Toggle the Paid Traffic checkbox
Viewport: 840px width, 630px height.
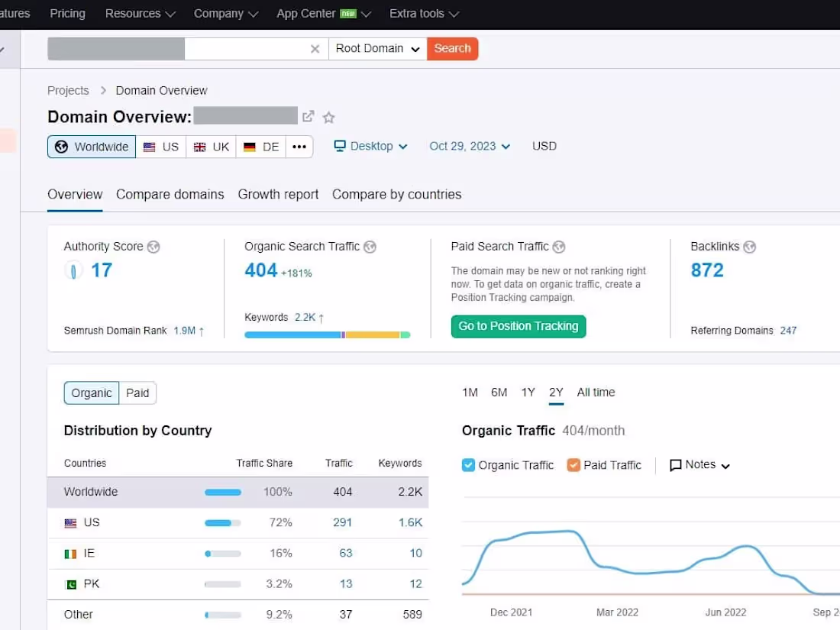tap(573, 465)
